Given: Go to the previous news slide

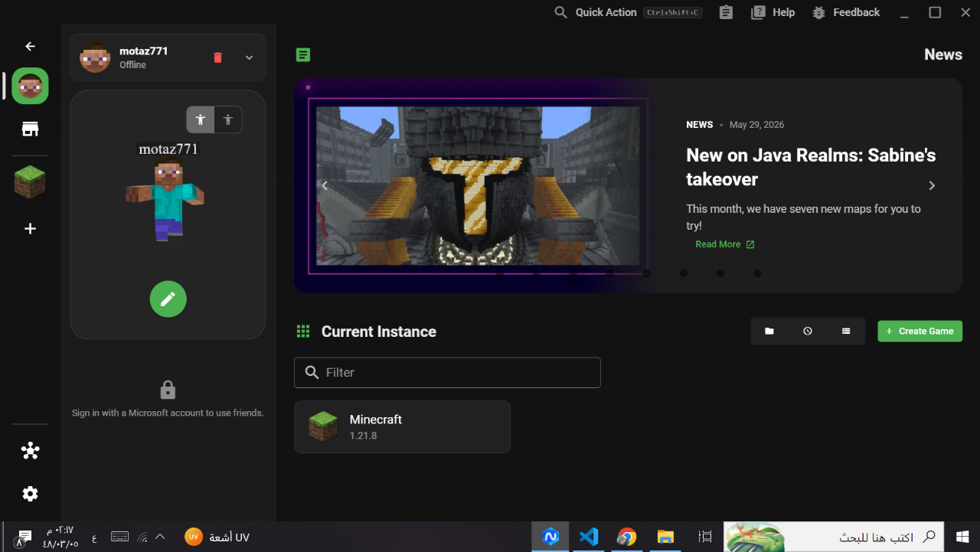Looking at the screenshot, I should tap(325, 185).
